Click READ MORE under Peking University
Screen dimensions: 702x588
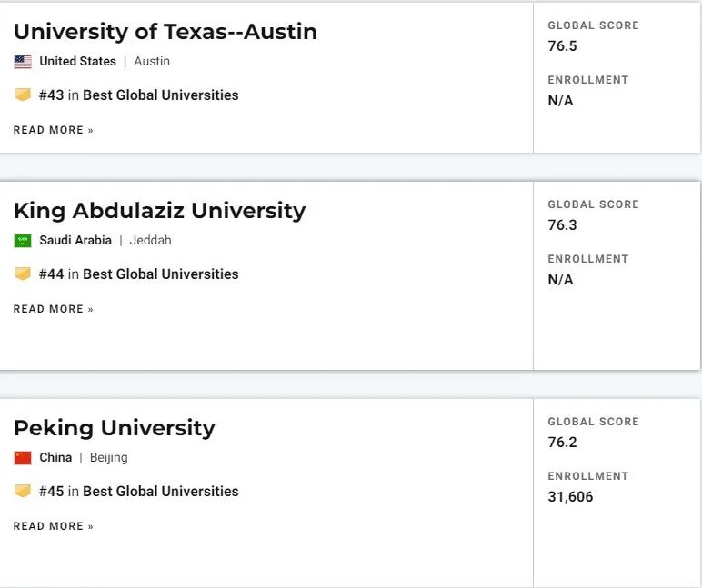(54, 526)
